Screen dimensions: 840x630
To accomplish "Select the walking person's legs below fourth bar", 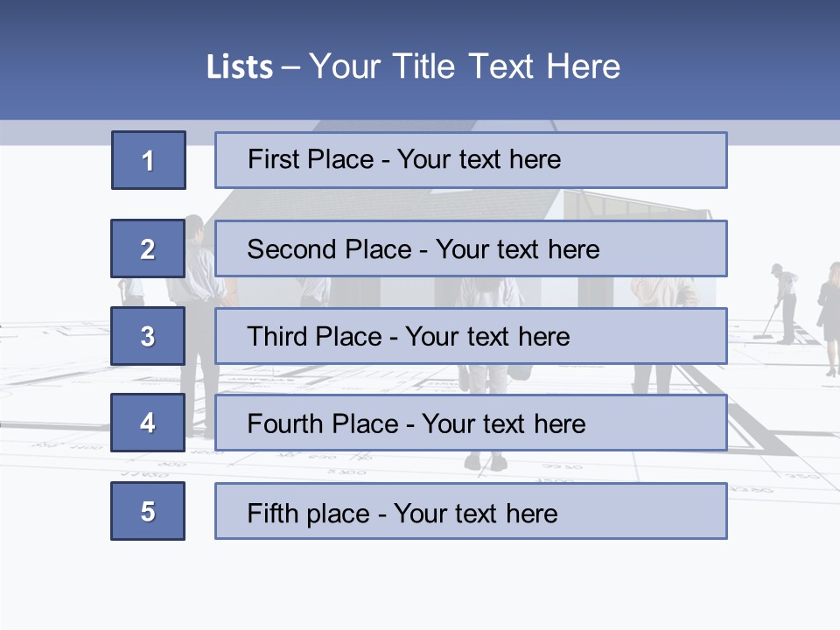I will [486, 461].
